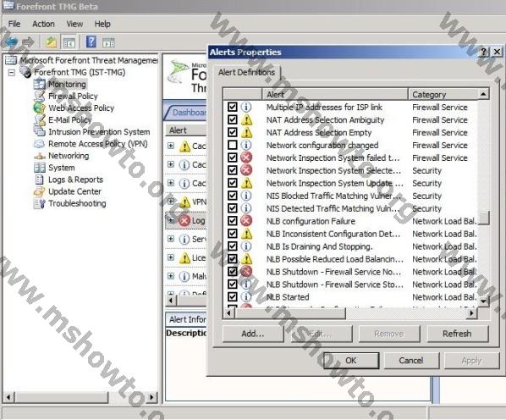
Task: Expand the Log alert row
Action: tap(171, 220)
